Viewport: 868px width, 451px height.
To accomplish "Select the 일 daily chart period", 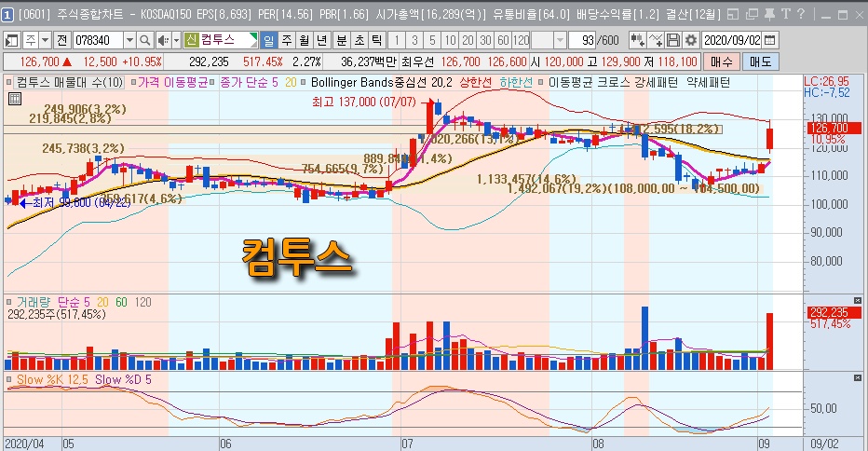I will tap(268, 40).
